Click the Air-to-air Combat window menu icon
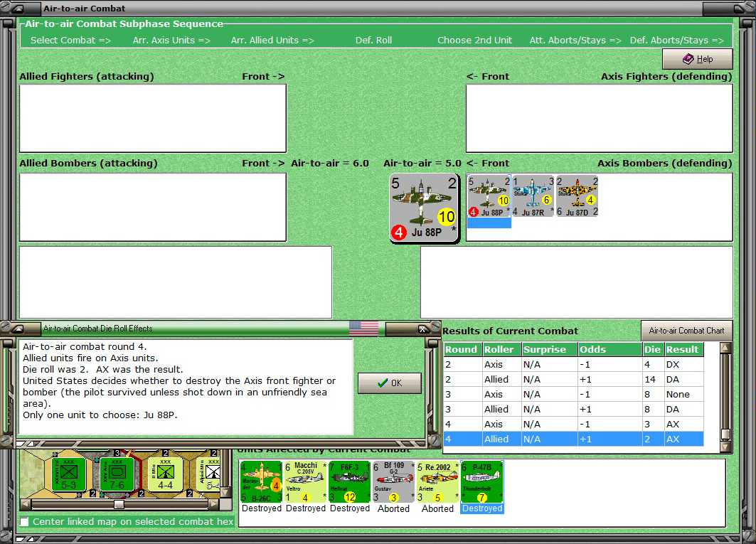Image resolution: width=756 pixels, height=544 pixels. click(17, 9)
